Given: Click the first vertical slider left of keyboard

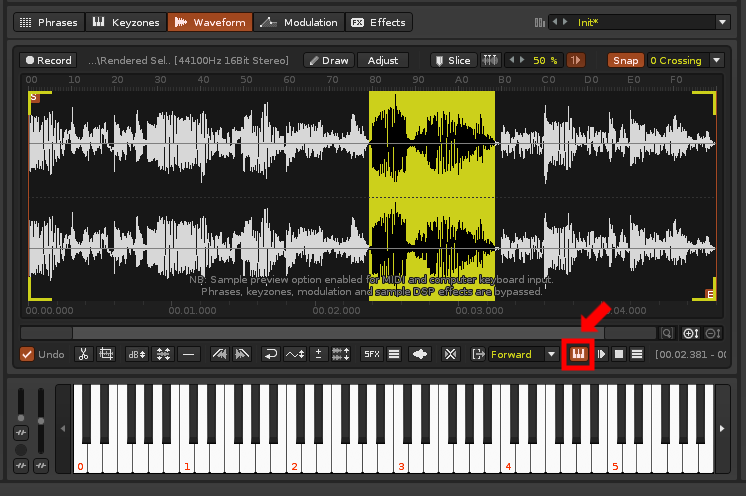Looking at the screenshot, I should 21,404.
